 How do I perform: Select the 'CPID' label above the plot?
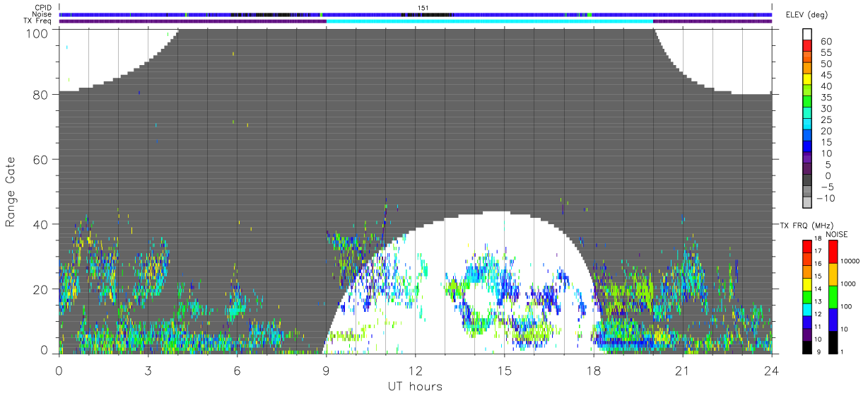(x=44, y=8)
